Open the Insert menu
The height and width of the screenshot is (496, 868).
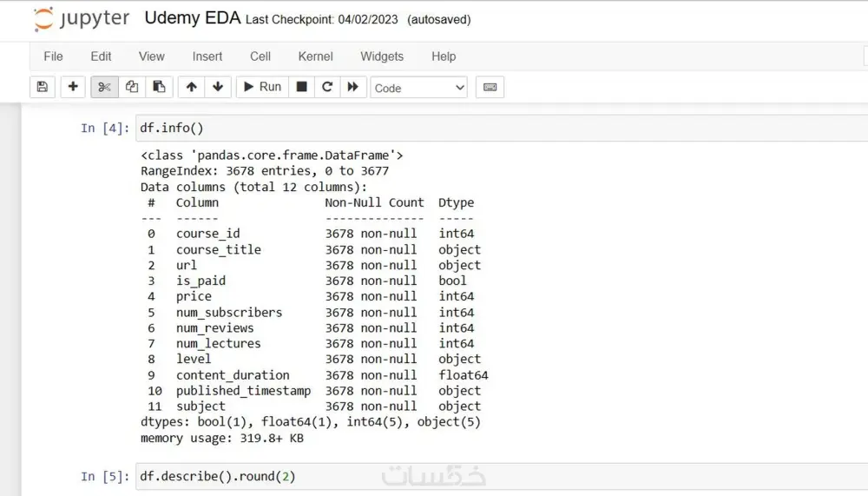(207, 56)
